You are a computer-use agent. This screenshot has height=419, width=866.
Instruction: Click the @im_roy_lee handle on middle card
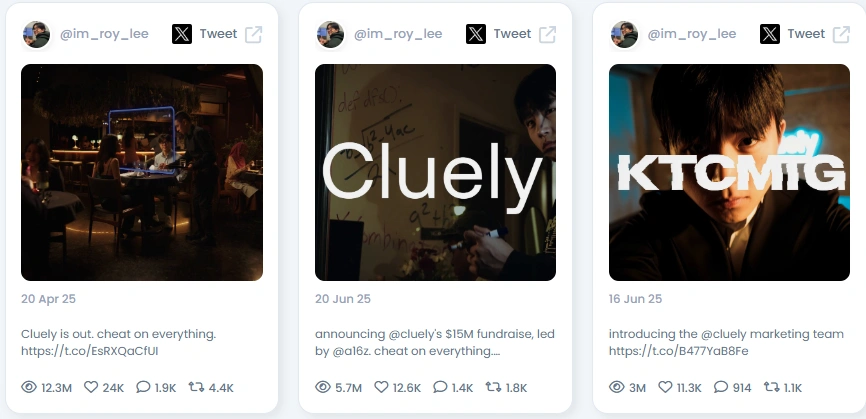point(398,34)
